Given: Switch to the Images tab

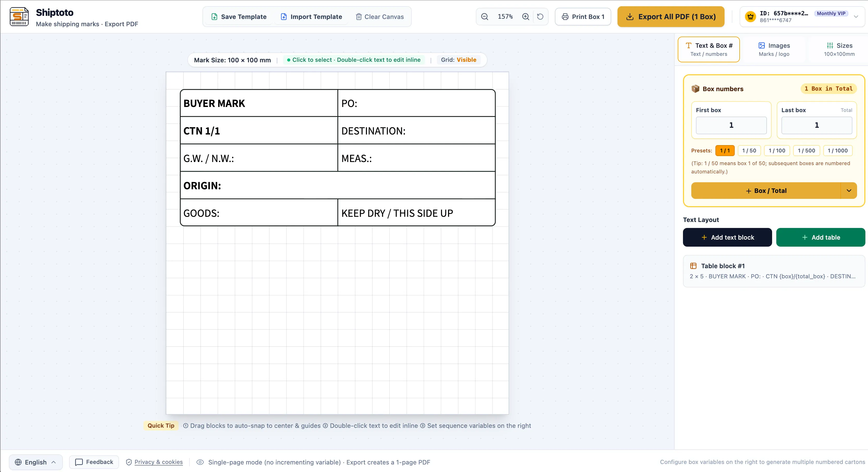Looking at the screenshot, I should pos(774,50).
